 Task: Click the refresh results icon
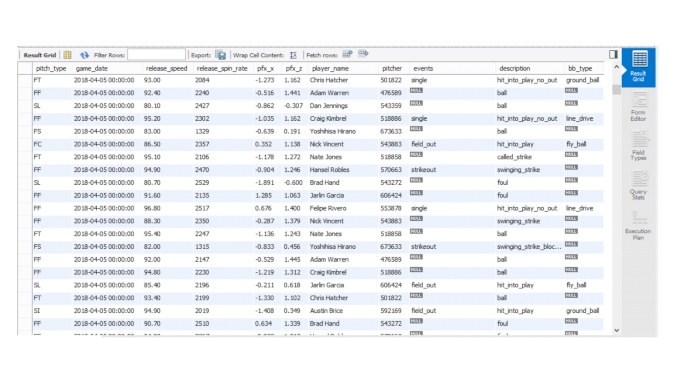(x=84, y=55)
